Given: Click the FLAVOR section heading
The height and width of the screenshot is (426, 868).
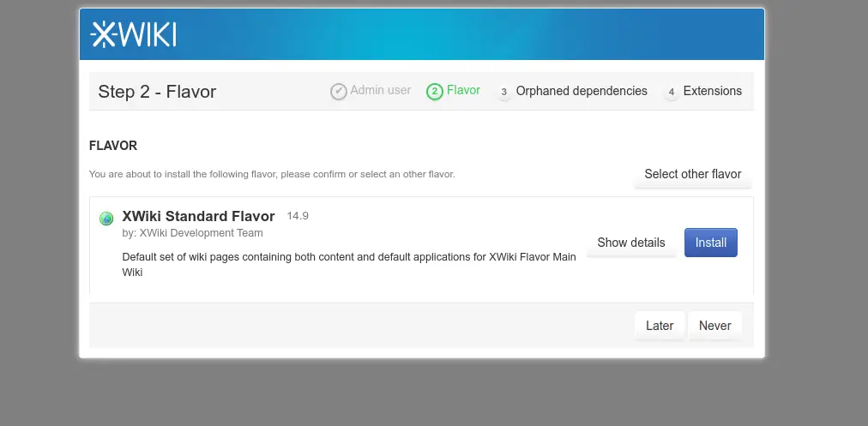Looking at the screenshot, I should coord(113,146).
